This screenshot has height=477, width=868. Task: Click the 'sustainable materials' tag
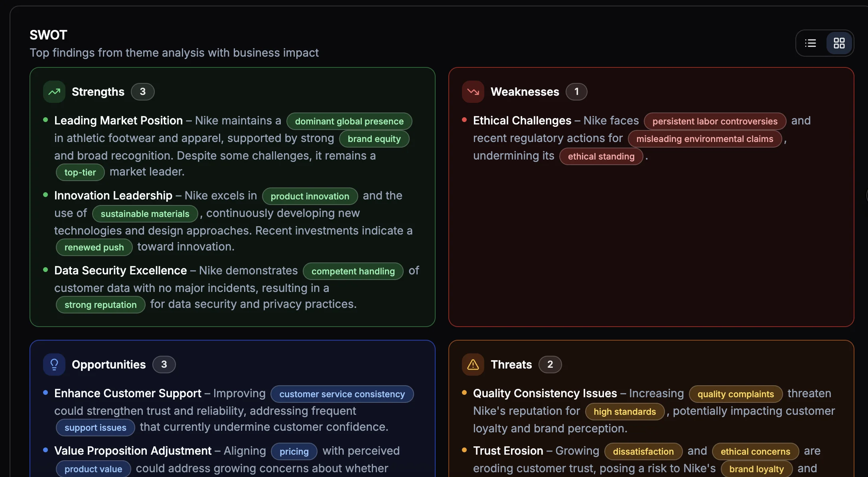click(x=145, y=214)
